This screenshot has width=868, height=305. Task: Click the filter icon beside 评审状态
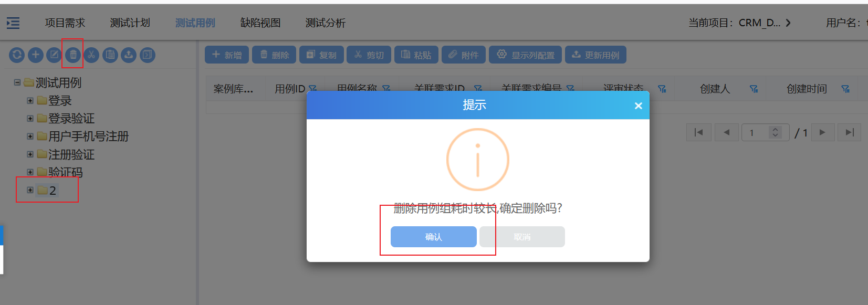pyautogui.click(x=662, y=89)
